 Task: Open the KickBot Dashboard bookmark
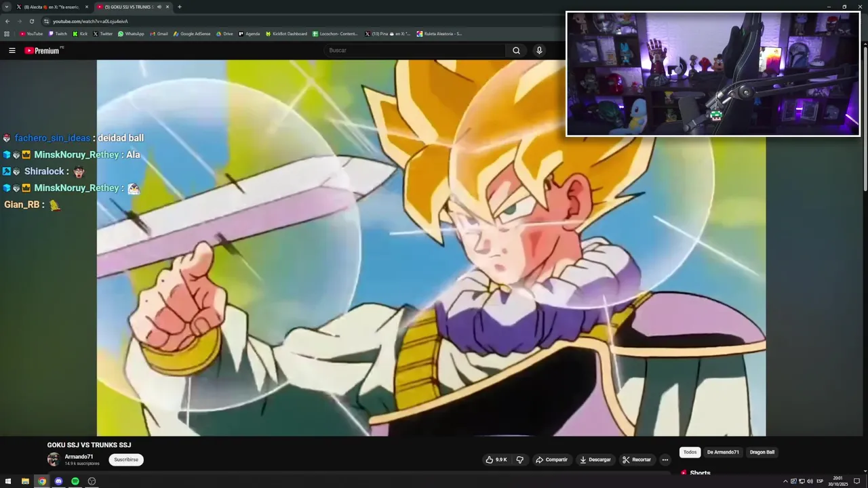click(286, 34)
